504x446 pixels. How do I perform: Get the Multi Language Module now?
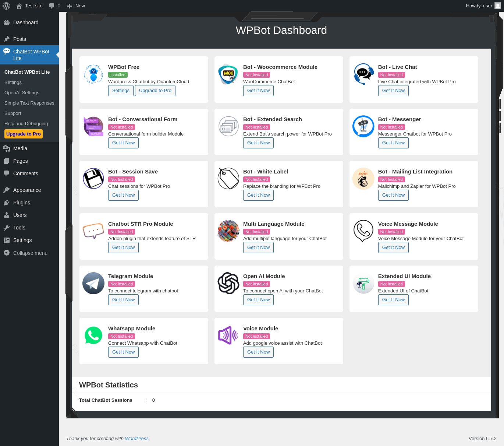point(258,247)
